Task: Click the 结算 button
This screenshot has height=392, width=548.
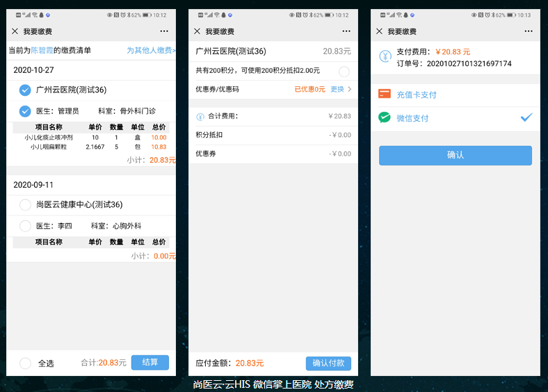Action: coord(150,362)
